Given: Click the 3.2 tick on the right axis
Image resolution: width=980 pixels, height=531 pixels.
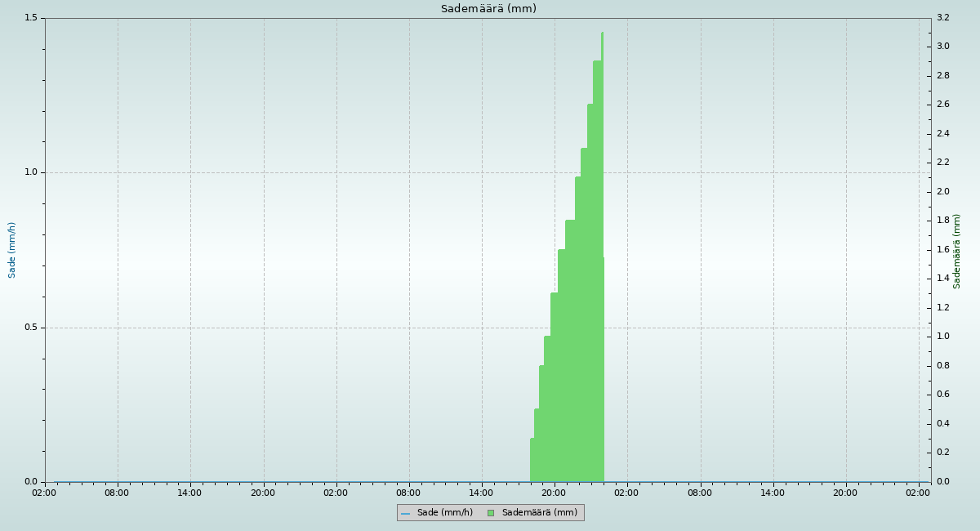Looking at the screenshot, I should coord(942,17).
